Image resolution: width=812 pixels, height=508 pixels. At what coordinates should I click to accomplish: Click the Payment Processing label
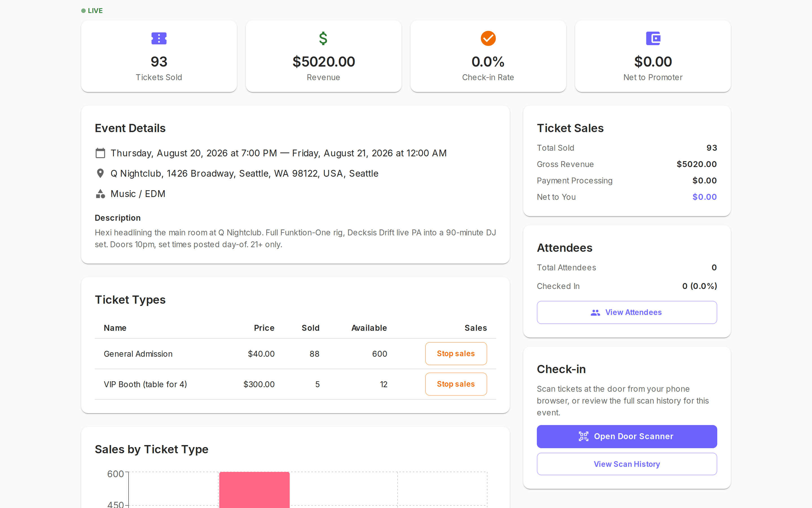[574, 181]
